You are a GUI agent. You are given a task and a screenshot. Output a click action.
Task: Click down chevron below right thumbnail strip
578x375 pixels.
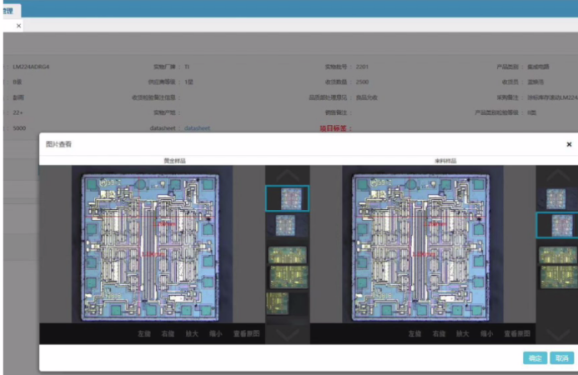pyautogui.click(x=558, y=335)
